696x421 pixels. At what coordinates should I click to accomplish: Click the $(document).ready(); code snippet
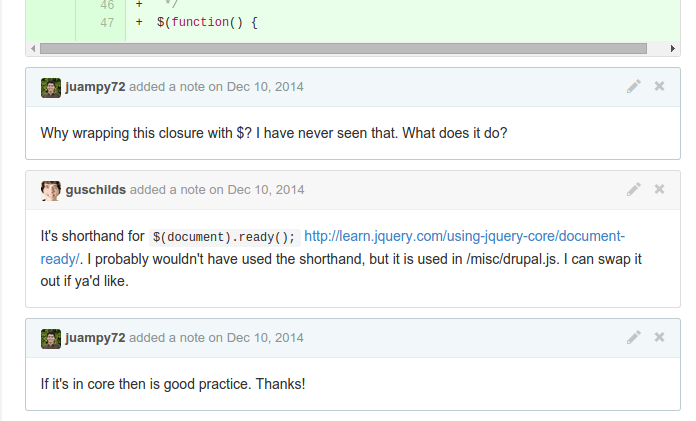[224, 237]
